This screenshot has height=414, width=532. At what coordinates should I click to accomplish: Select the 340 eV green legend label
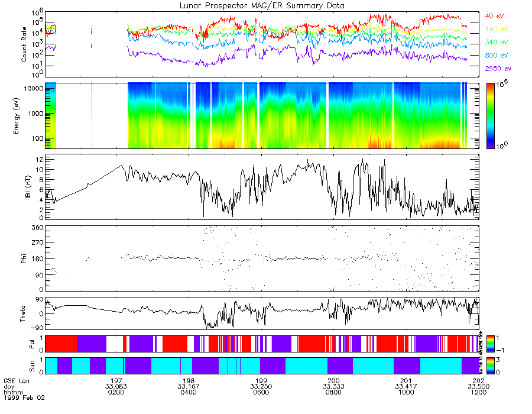click(497, 42)
